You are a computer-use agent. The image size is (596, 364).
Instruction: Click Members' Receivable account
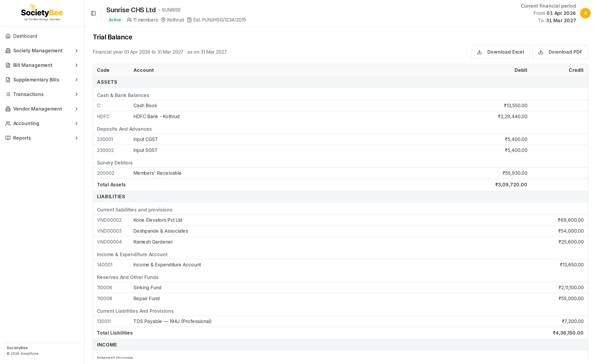click(x=157, y=173)
